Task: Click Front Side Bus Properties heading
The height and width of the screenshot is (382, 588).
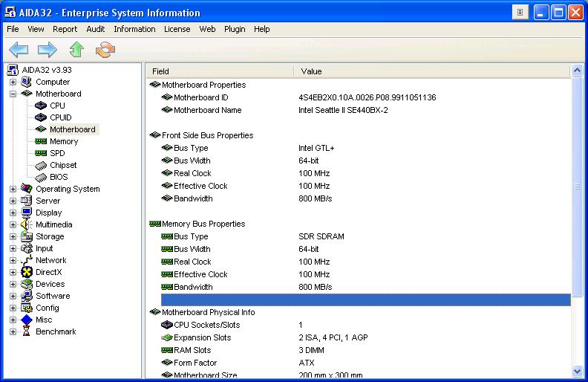Action: pyautogui.click(x=207, y=135)
